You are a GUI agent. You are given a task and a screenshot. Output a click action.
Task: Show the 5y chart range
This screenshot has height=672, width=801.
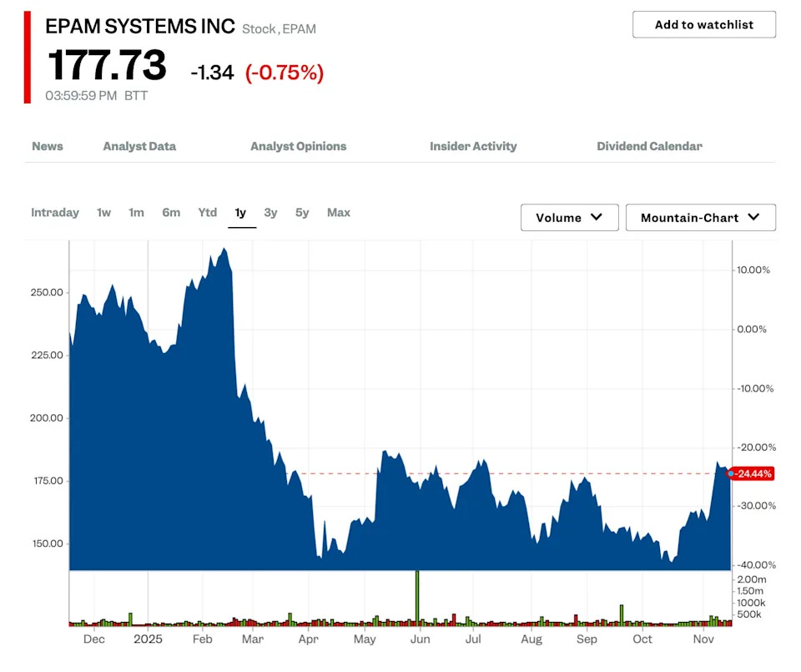[302, 213]
